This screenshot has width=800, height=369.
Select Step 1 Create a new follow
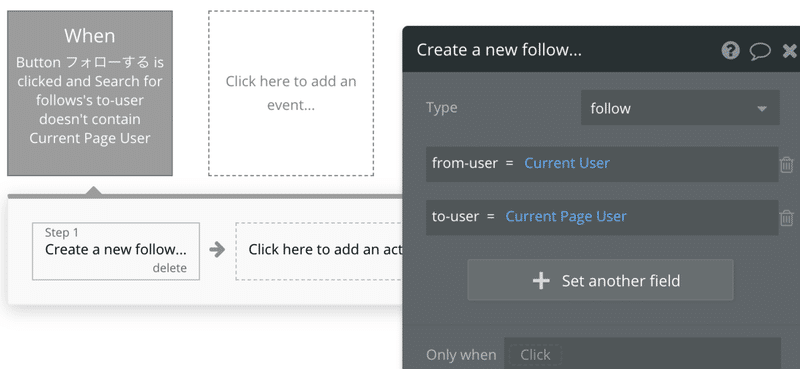(x=116, y=251)
